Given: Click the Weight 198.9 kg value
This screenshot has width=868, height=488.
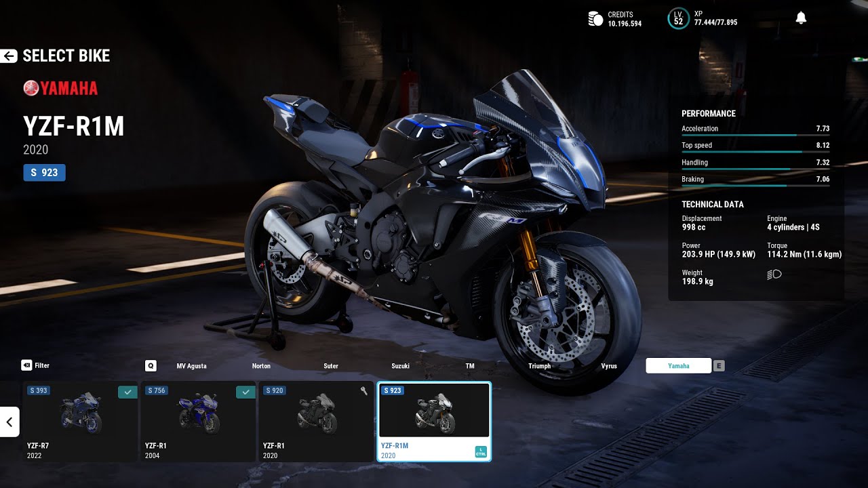Looking at the screenshot, I should click(697, 281).
